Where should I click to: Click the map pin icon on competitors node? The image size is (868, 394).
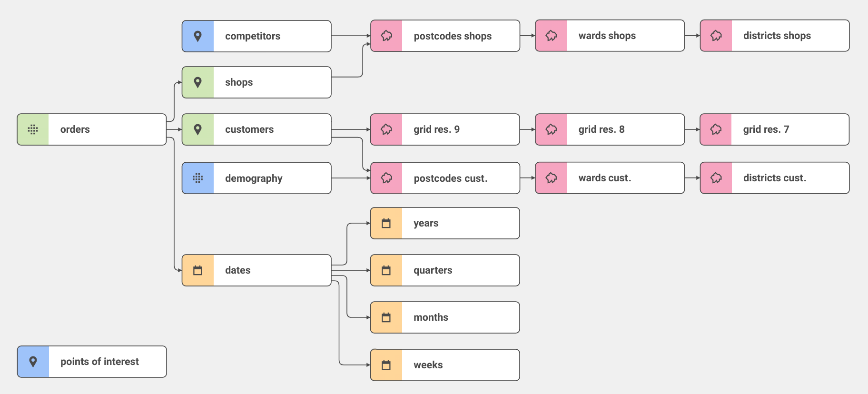198,36
